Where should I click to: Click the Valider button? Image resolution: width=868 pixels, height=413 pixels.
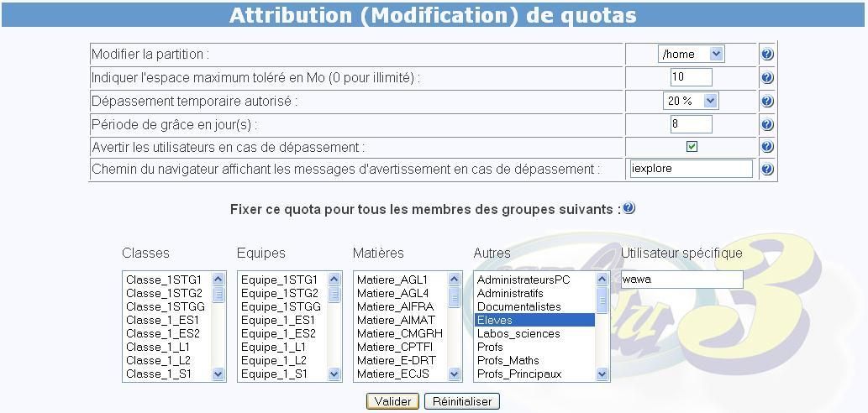392,401
